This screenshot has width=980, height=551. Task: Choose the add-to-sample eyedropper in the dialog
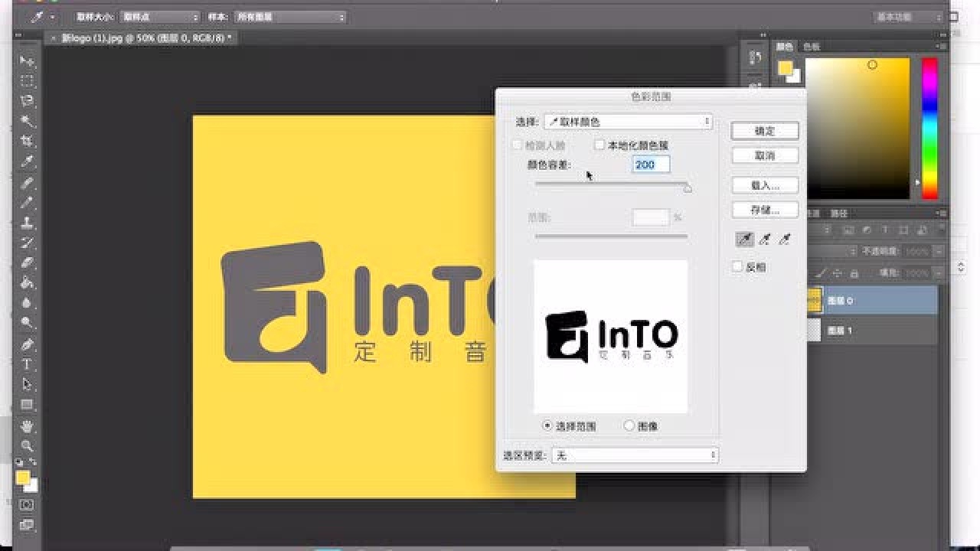click(764, 239)
